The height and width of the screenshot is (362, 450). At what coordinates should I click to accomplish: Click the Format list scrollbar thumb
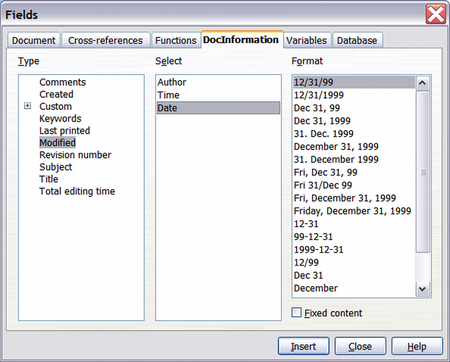coord(423,172)
